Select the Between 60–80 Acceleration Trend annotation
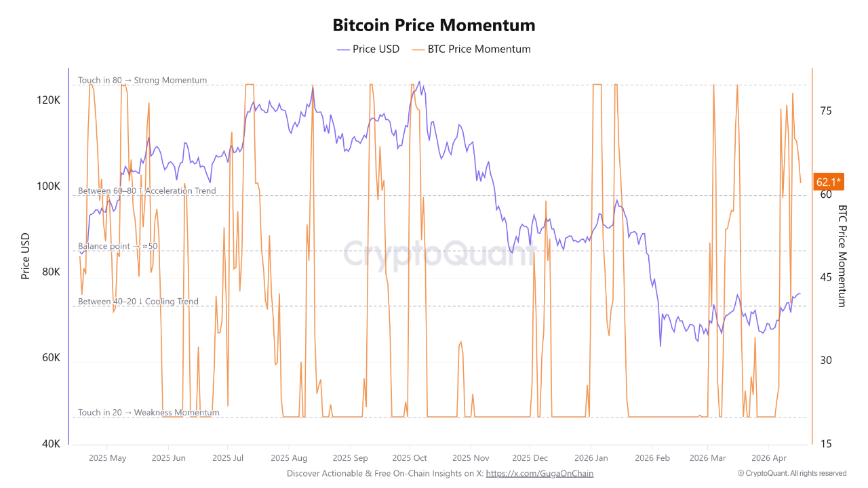Screen dimensions: 868x488 click(146, 191)
